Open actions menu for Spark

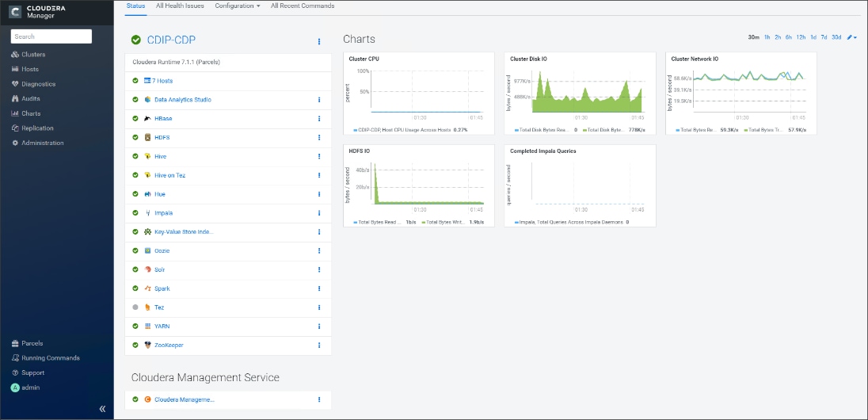click(x=319, y=288)
